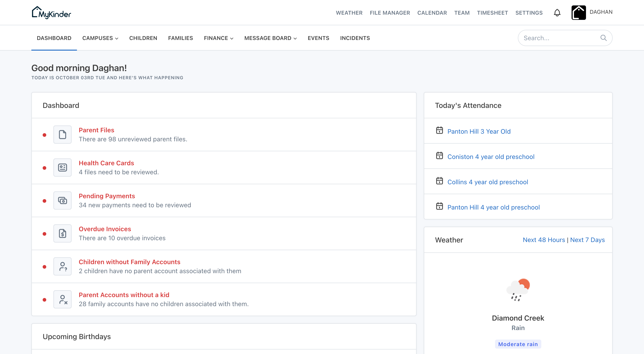Click the Parent Files document icon
The height and width of the screenshot is (354, 644).
[63, 134]
